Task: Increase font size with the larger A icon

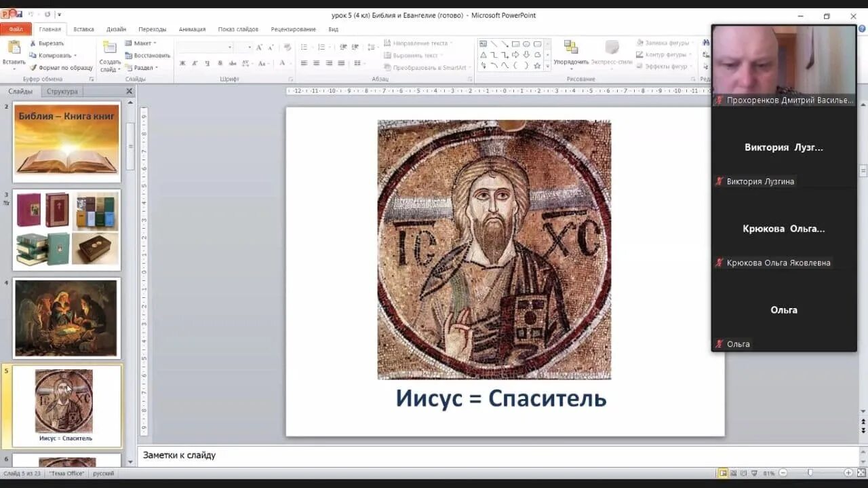Action: (x=259, y=48)
